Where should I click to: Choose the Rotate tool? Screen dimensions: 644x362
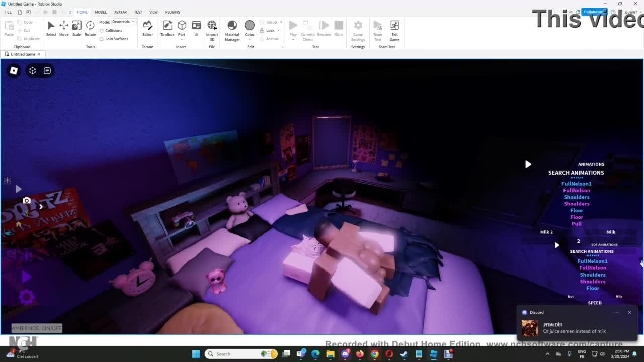click(x=90, y=28)
